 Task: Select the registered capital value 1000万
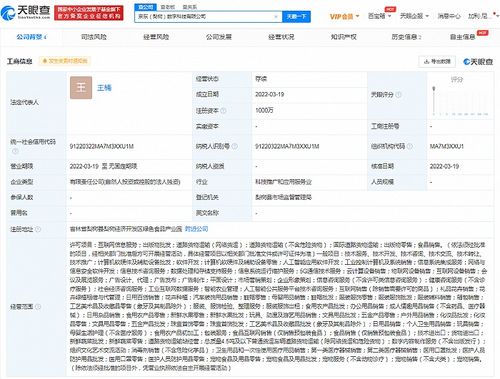tap(264, 110)
